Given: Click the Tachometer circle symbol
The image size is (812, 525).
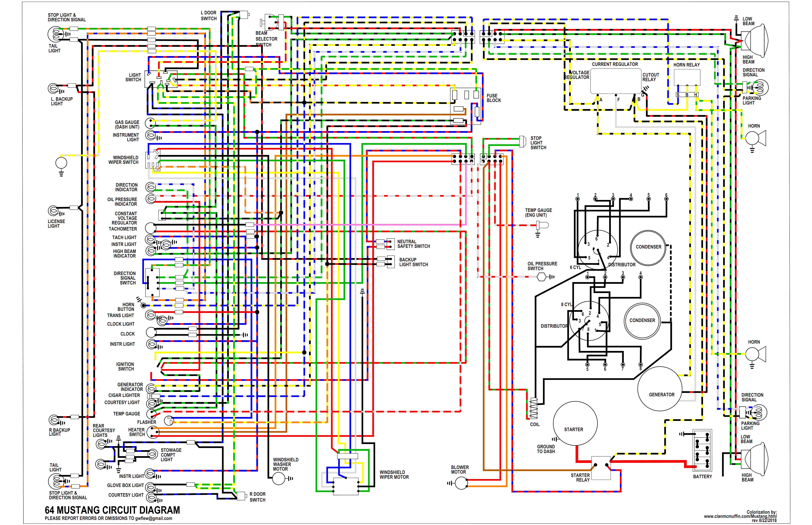Looking at the screenshot, I should click(x=150, y=228).
